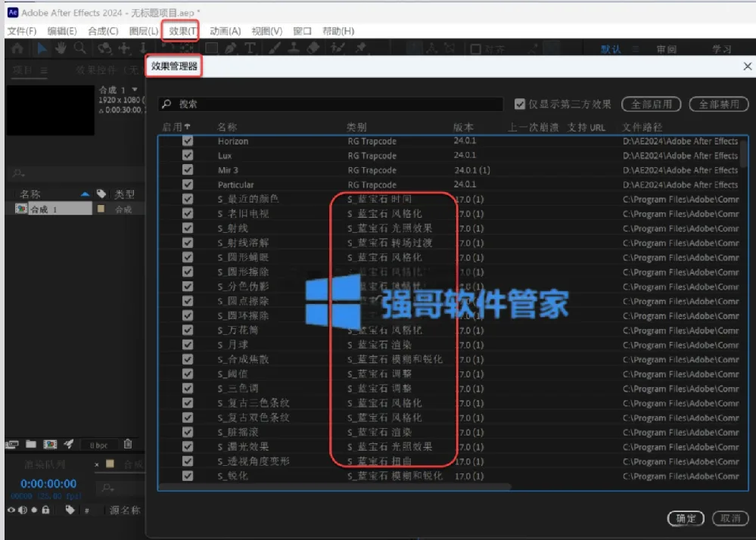Click the Interpret Footage icon in Project panel
The image size is (756, 540).
(x=12, y=444)
